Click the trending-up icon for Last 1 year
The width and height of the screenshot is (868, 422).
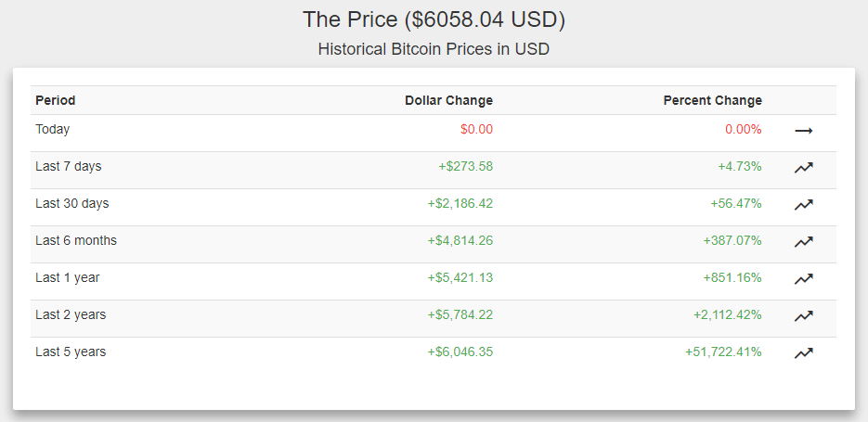coord(803,278)
